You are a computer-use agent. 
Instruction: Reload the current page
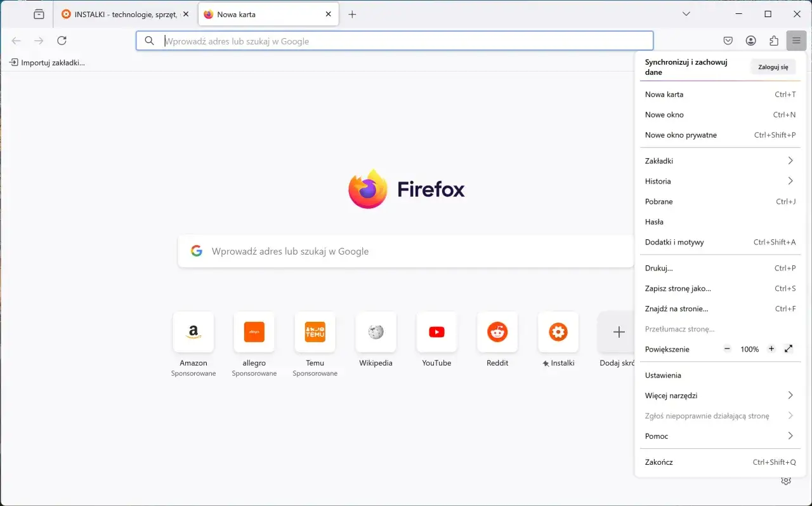[x=62, y=40]
